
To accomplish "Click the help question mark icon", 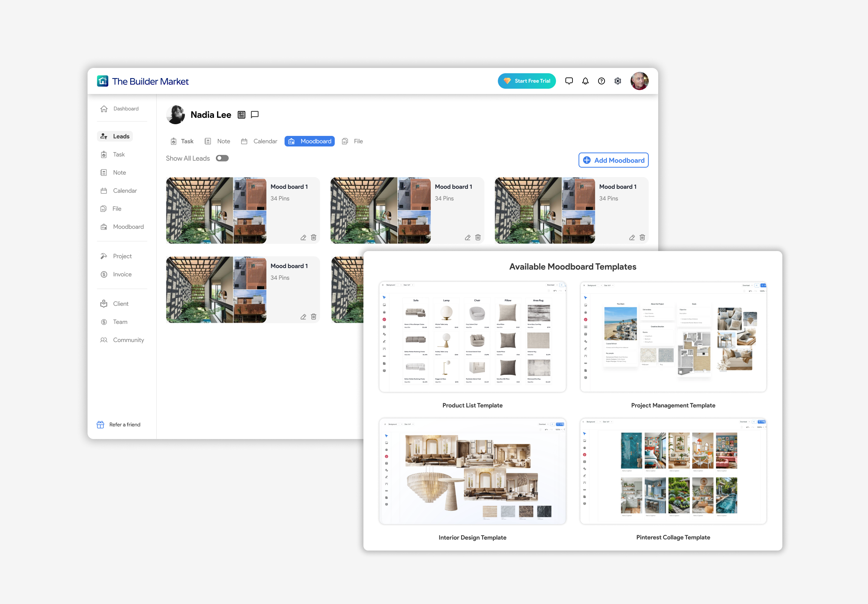I will pyautogui.click(x=601, y=81).
